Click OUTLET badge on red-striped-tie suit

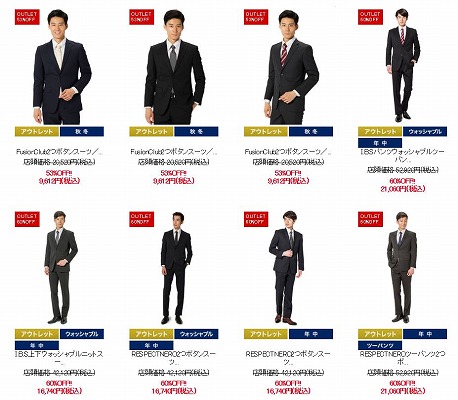tap(256, 17)
